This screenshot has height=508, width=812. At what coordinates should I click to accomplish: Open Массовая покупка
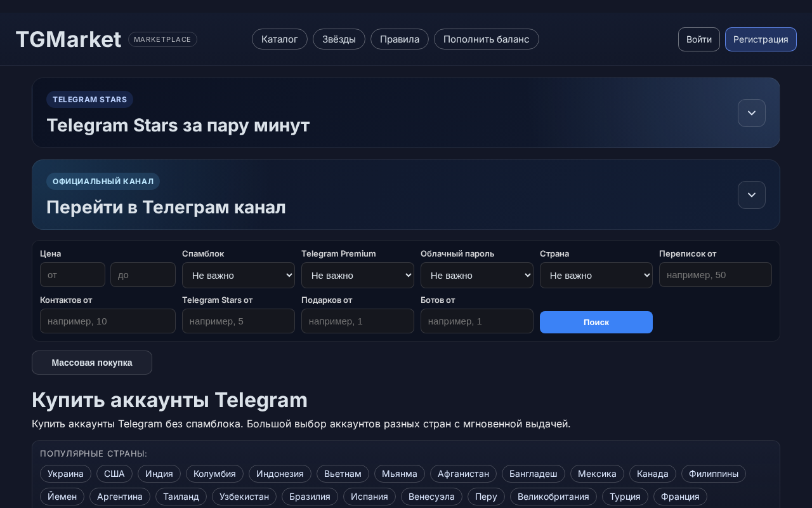[x=92, y=363]
